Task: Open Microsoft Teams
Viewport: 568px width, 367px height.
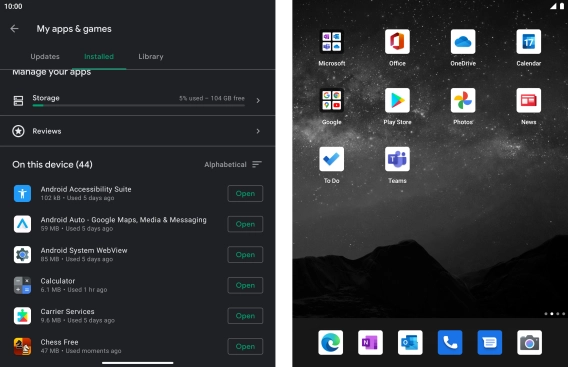Action: [397, 159]
